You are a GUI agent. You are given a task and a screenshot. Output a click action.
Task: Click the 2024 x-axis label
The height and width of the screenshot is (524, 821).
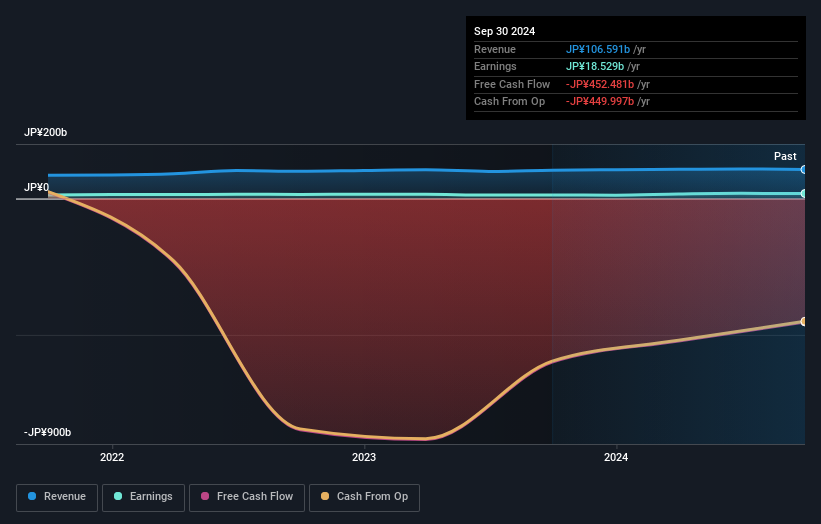(x=616, y=457)
